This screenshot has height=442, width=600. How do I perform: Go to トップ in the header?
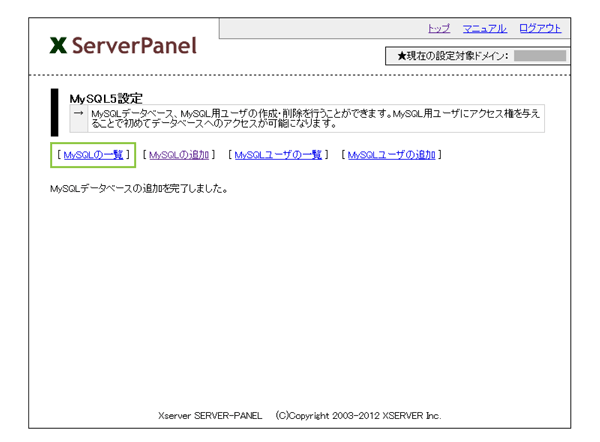439,28
